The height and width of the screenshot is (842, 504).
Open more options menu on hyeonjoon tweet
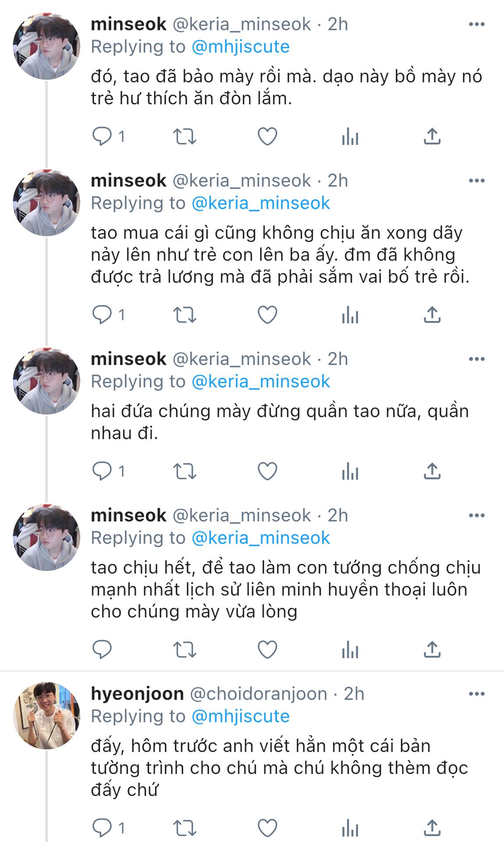tap(477, 694)
